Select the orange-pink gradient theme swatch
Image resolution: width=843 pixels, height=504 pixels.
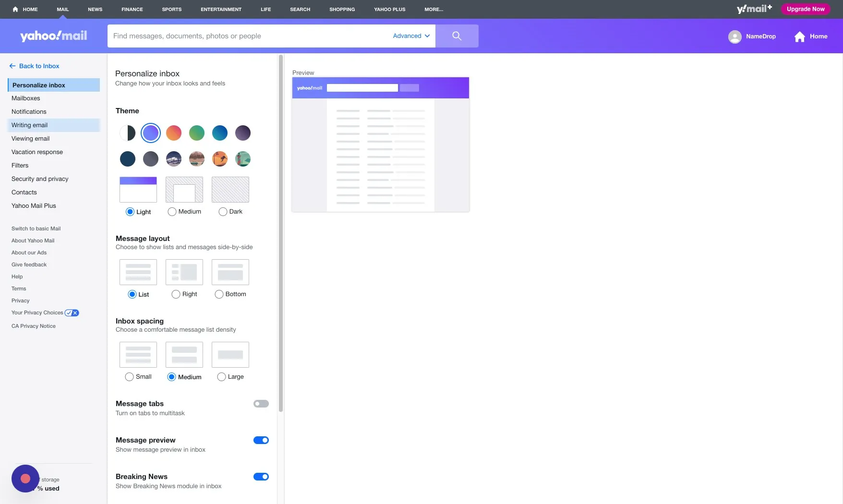174,133
